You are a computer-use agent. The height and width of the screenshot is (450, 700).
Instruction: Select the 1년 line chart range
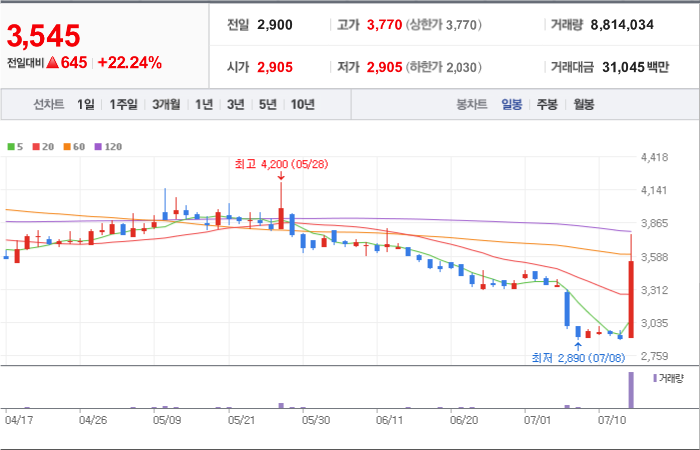(x=204, y=104)
